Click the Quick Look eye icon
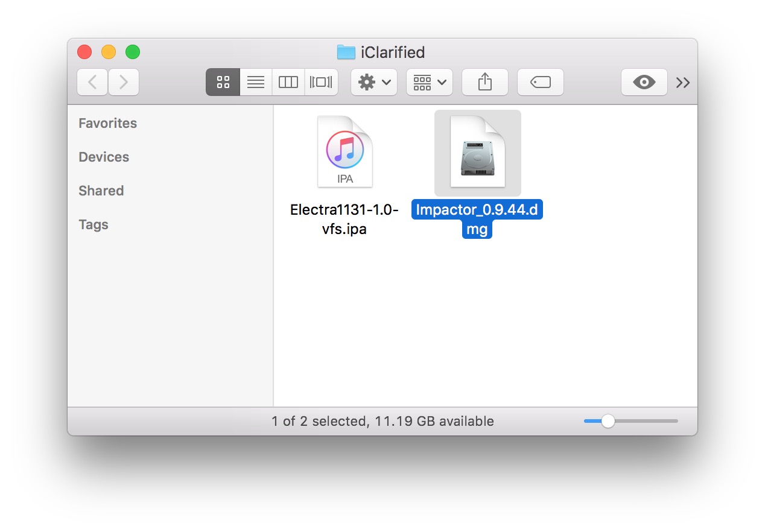Viewport: 765px width, 532px height. click(x=644, y=82)
